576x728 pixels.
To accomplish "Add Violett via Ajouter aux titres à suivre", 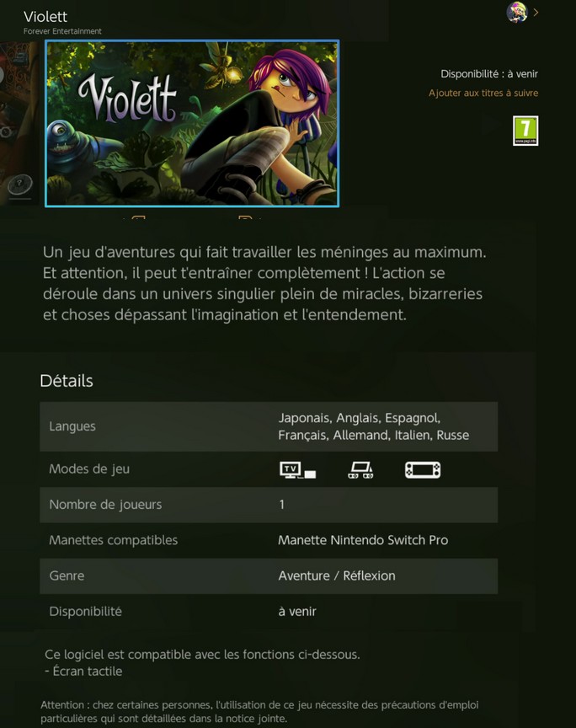I will 483,93.
